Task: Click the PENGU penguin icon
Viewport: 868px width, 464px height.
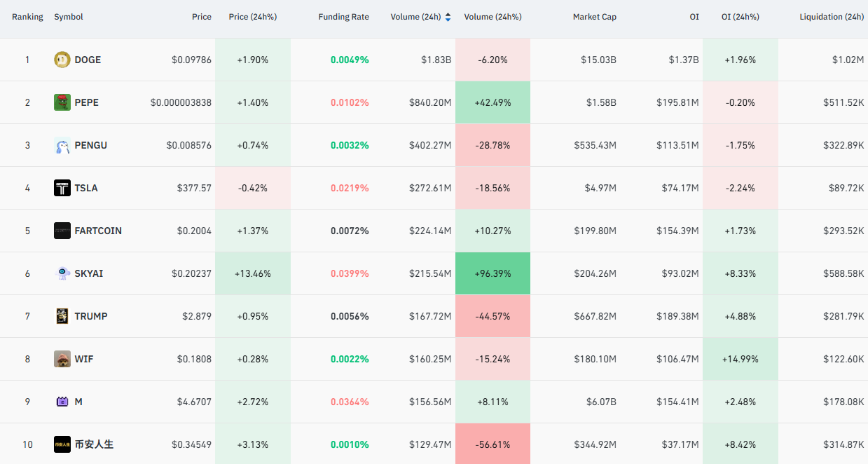Action: coord(62,145)
